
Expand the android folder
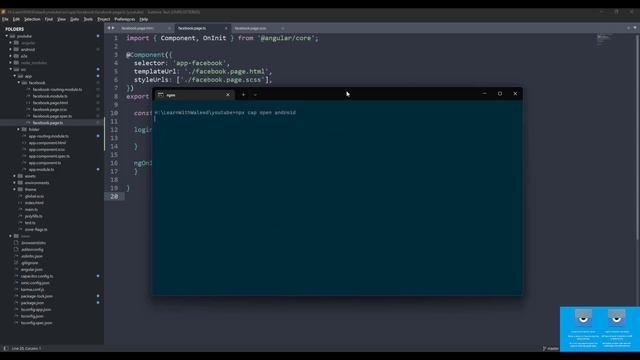click(x=11, y=49)
